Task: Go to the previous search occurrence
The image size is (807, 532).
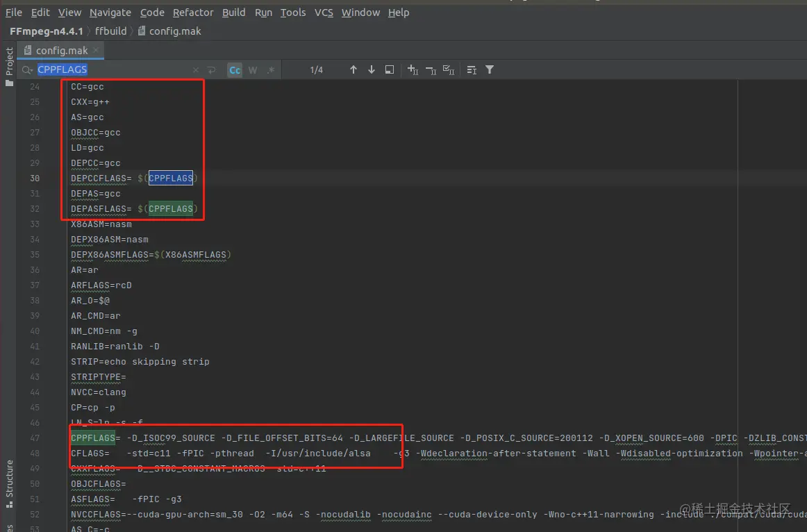Action: click(x=353, y=69)
